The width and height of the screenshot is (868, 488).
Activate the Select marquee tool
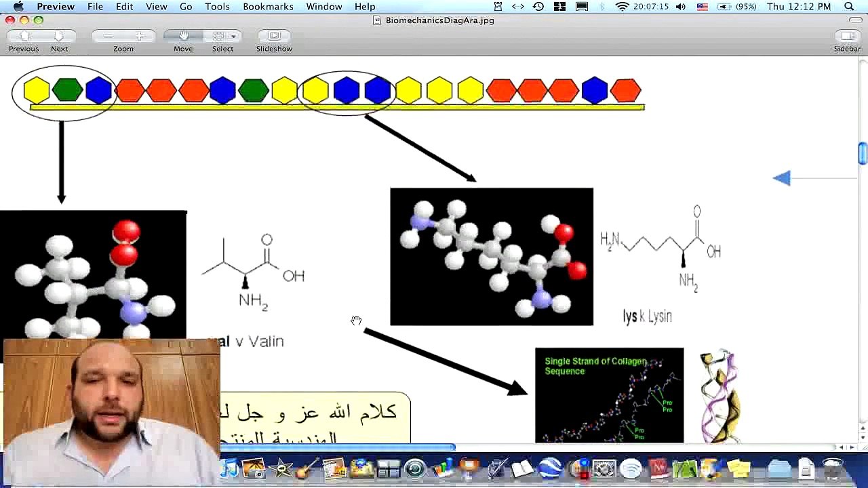(x=218, y=36)
